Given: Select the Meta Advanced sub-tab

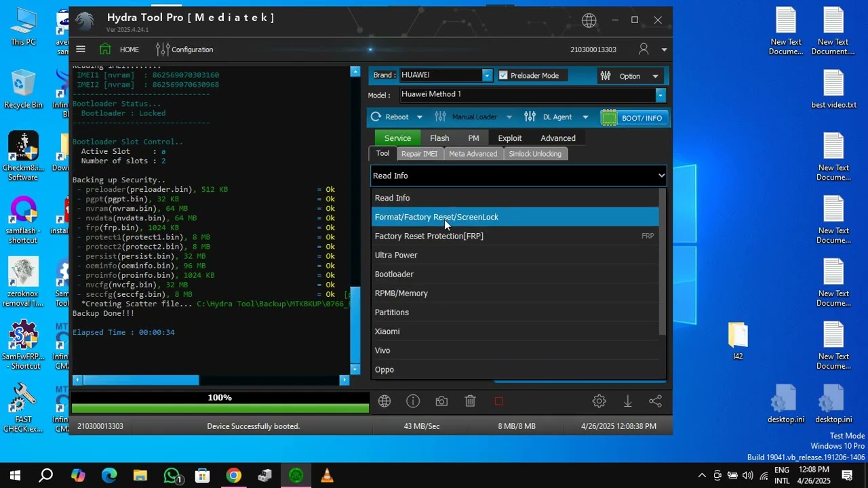Looking at the screenshot, I should (473, 154).
